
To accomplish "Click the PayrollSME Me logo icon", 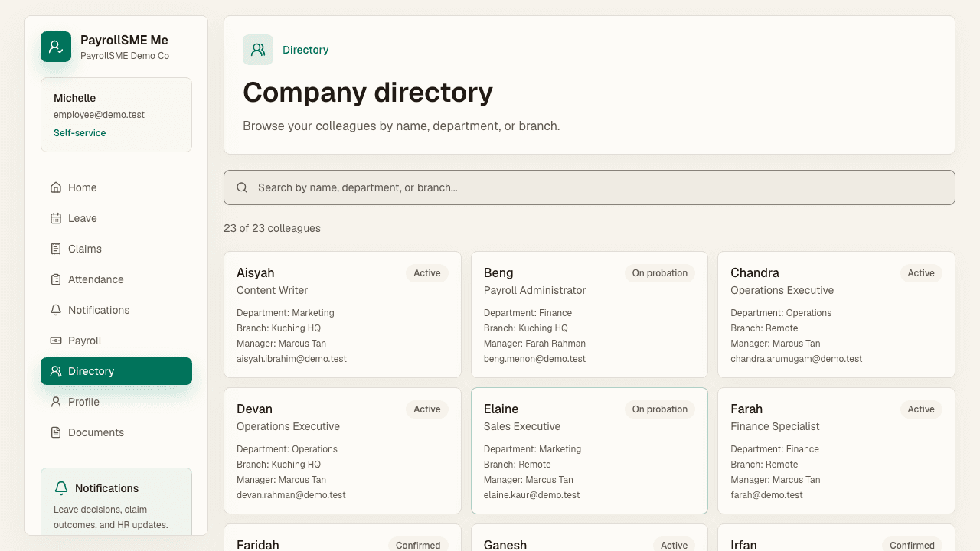I will (56, 47).
